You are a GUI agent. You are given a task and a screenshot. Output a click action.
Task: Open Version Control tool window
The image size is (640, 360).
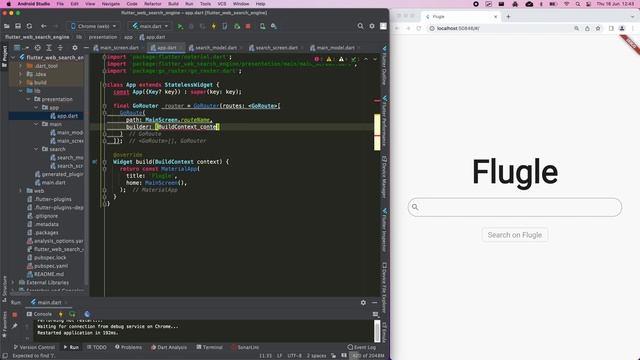pos(34,347)
